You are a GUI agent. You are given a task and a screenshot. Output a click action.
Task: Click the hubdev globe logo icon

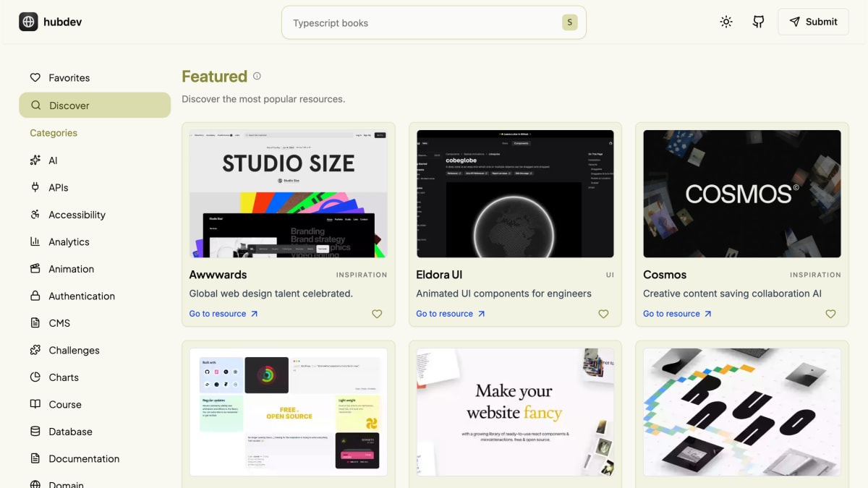coord(28,22)
